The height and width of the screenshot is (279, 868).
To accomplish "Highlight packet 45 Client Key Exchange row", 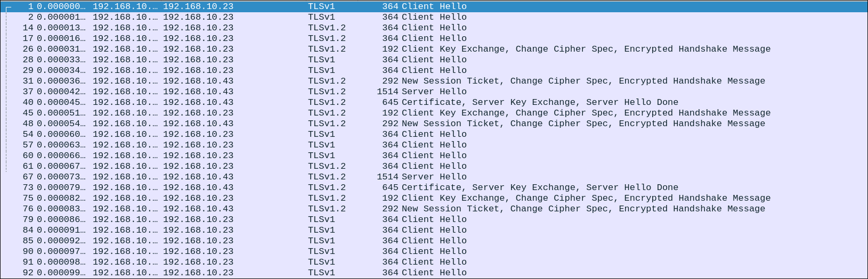I will pyautogui.click(x=434, y=113).
